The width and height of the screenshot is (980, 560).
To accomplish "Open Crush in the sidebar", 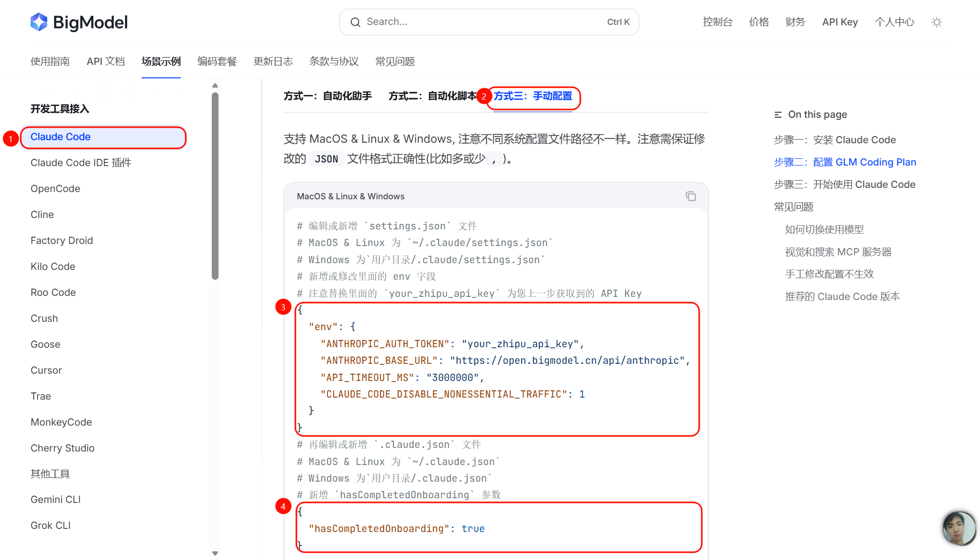I will click(x=44, y=319).
